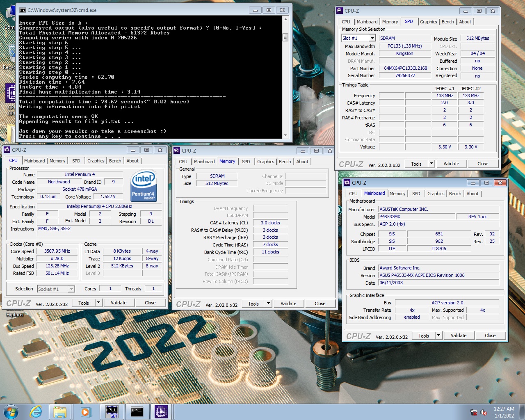The width and height of the screenshot is (525, 420).
Task: Click the Part Number value 64MX64PC133CL2168
Action: coord(405,68)
